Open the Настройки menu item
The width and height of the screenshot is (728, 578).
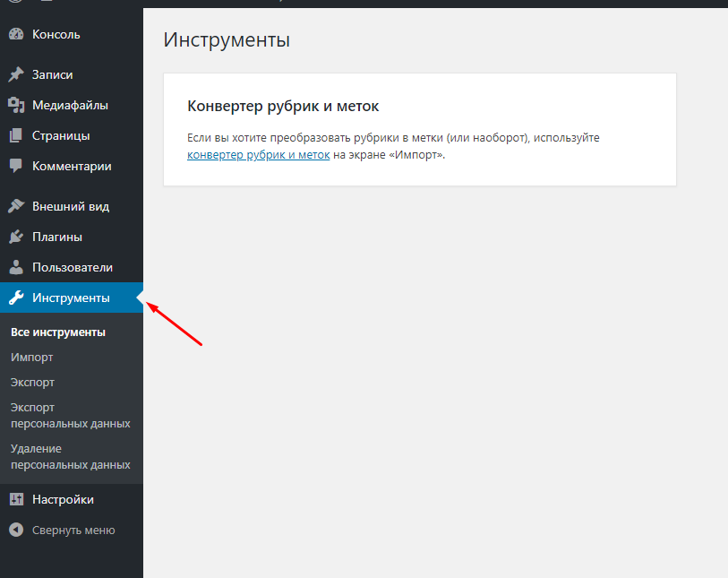(63, 499)
